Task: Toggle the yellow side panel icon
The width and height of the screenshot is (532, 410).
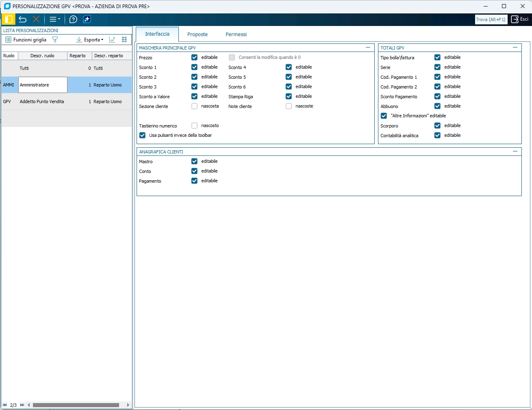Action: coord(9,19)
